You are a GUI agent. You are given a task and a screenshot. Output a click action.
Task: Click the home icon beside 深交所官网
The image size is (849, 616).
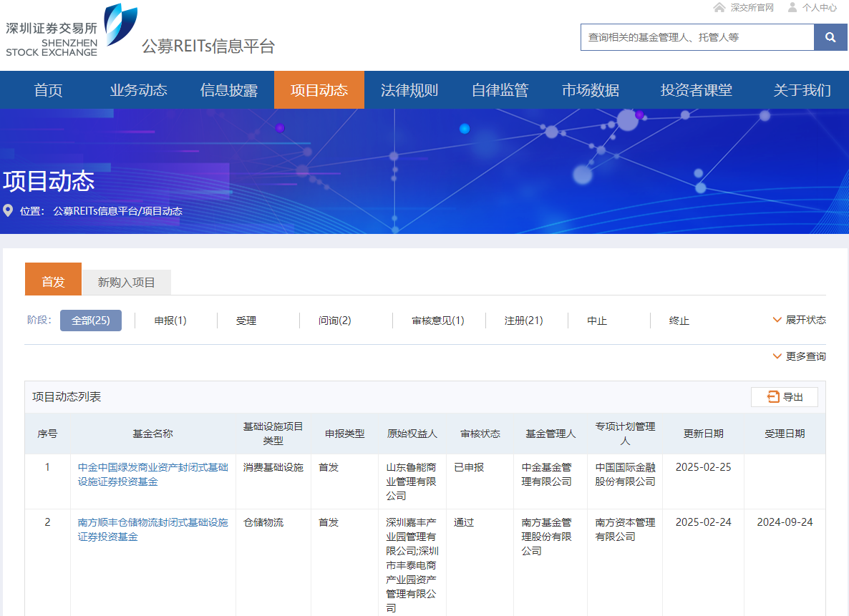pos(719,8)
